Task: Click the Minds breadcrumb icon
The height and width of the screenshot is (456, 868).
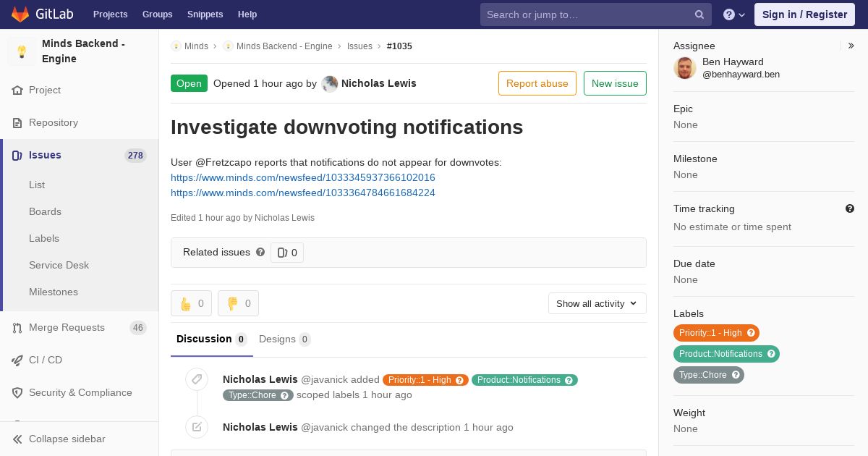Action: coord(176,46)
